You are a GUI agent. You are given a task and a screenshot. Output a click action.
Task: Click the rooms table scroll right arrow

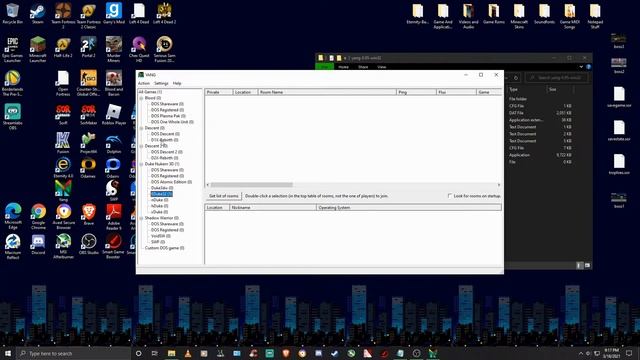coord(499,185)
